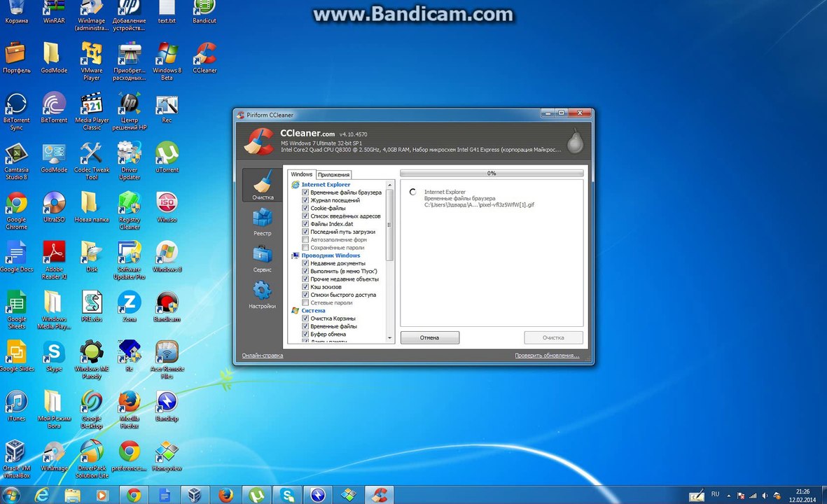The height and width of the screenshot is (504, 827).
Task: Open the Реестр registry section in CCleaner
Action: click(262, 222)
